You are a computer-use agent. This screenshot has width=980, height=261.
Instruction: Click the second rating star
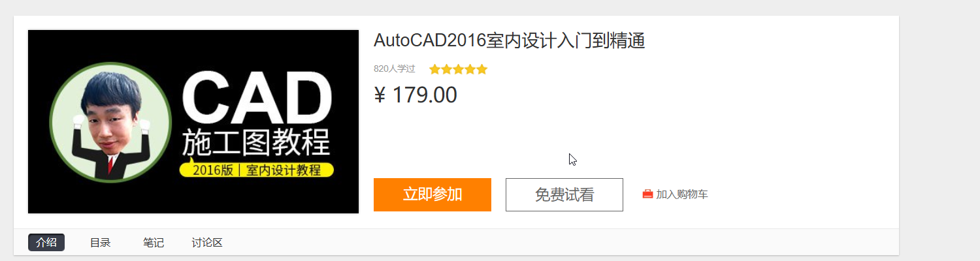[446, 69]
